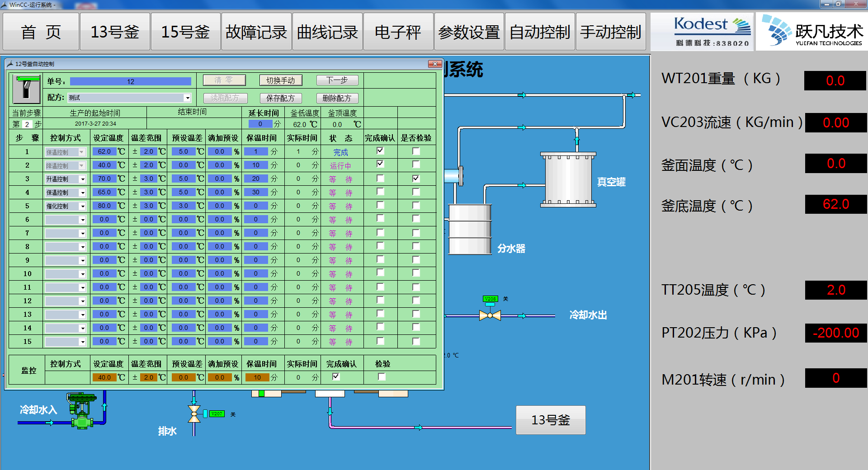Click the 跃凡技术 logo
868x470 pixels.
(812, 32)
